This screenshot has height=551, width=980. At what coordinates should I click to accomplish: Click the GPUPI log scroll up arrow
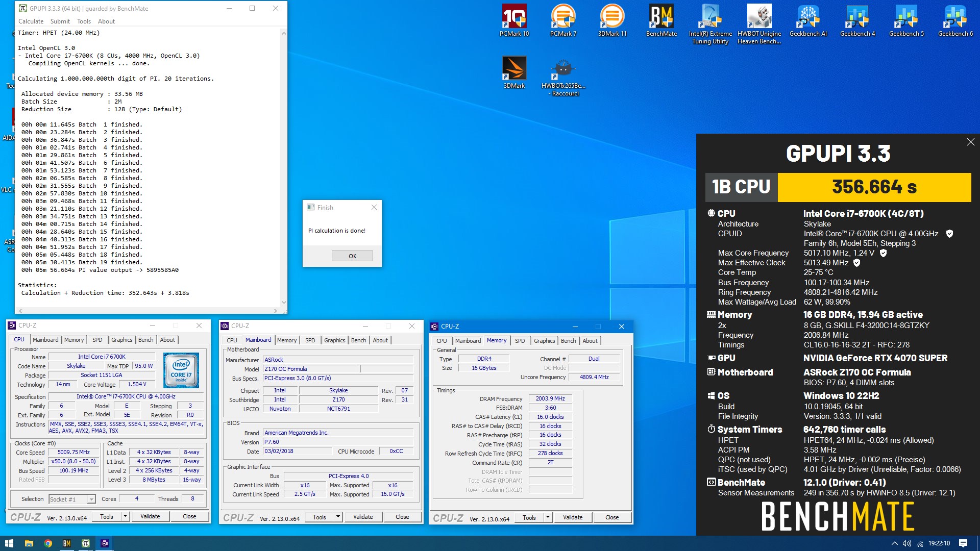(284, 33)
